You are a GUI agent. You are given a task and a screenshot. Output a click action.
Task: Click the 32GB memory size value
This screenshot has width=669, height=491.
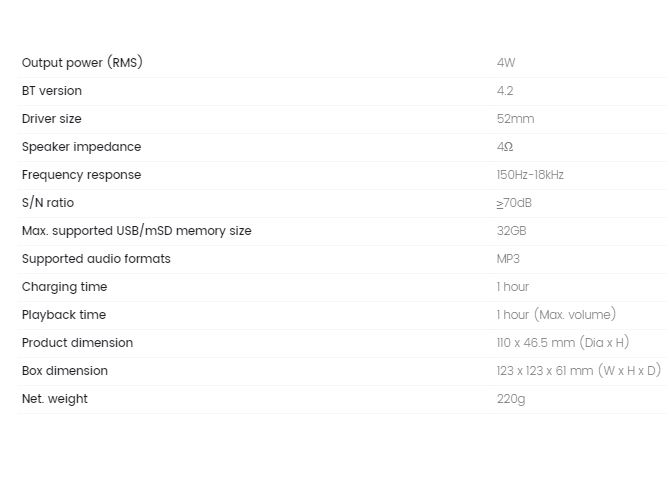(512, 231)
